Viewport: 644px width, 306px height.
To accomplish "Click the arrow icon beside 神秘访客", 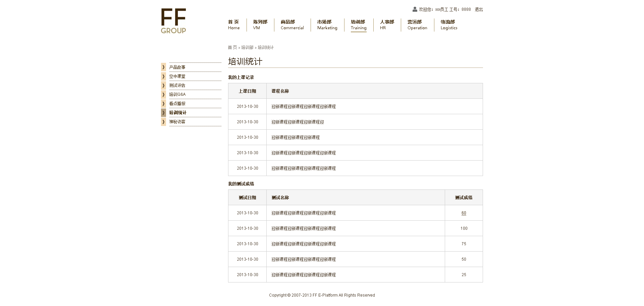I will tap(163, 122).
